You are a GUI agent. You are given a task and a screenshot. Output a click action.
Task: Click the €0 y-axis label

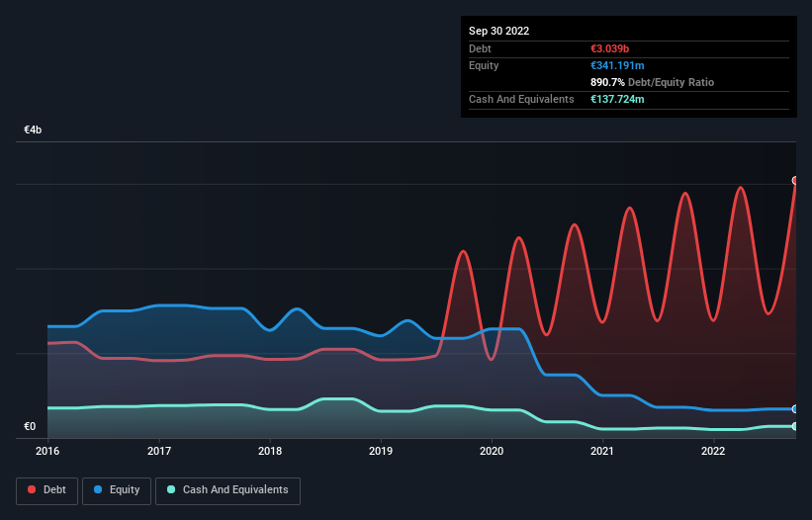[30, 426]
